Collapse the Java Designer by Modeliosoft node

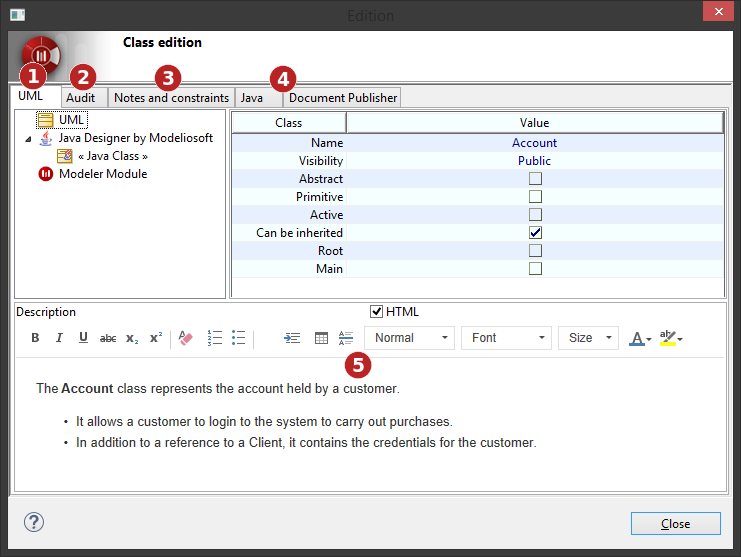pyautogui.click(x=28, y=139)
